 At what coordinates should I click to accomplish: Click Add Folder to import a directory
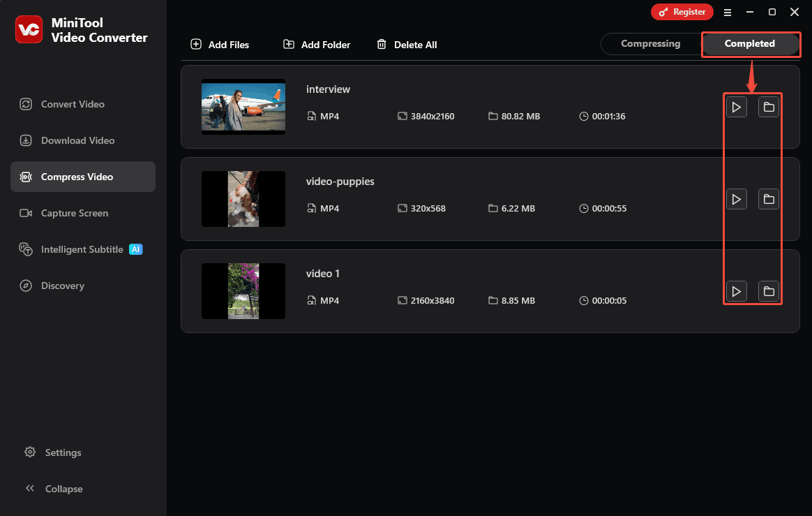tap(316, 44)
